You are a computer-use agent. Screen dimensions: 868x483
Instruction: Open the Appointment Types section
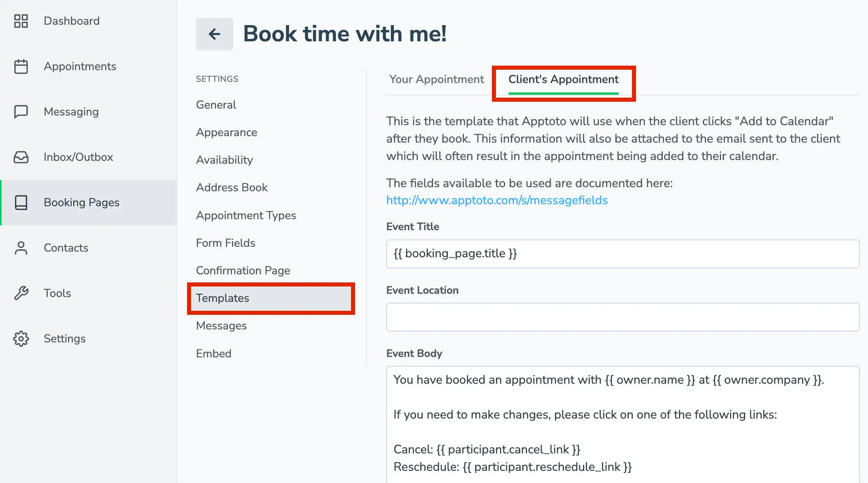[x=246, y=215]
